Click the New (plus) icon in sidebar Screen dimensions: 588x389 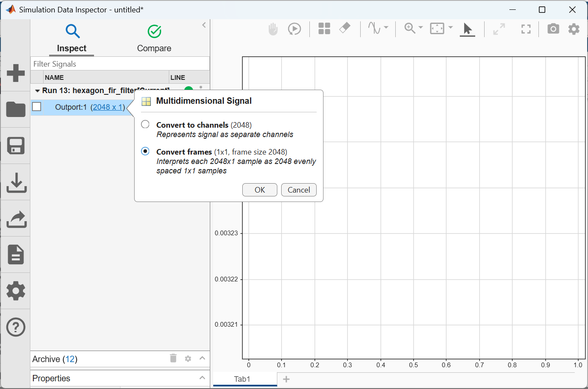[x=16, y=73]
